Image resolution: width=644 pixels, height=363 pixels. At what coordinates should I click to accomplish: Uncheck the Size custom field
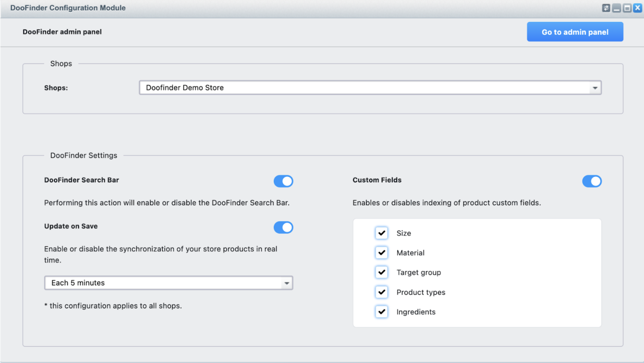[x=381, y=233]
